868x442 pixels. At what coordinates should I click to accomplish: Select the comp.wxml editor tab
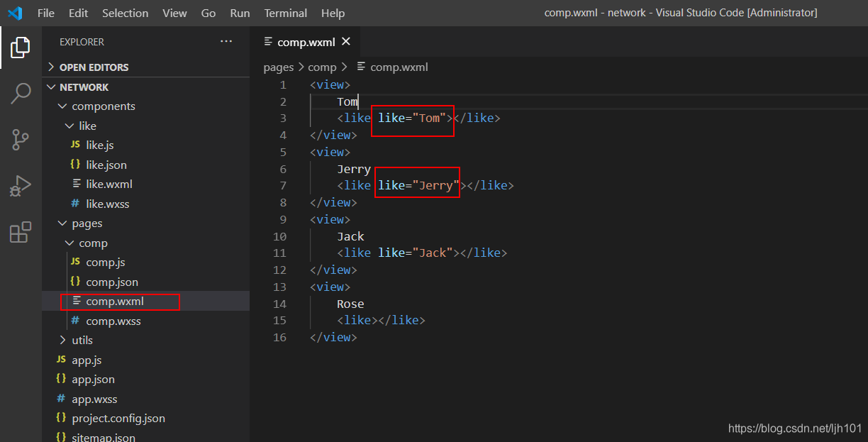click(x=306, y=42)
